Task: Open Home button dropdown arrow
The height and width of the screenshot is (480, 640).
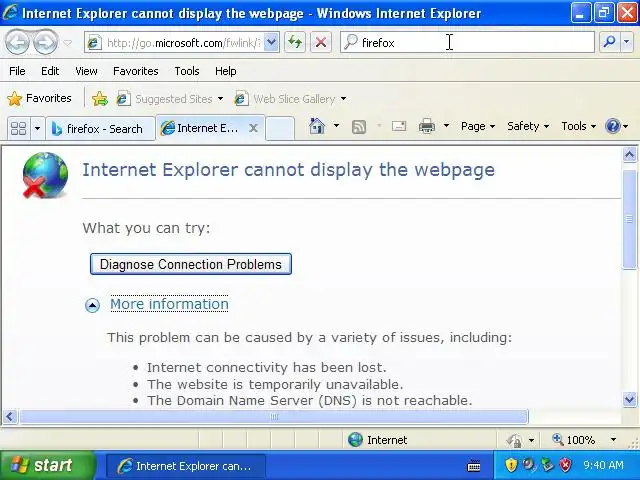Action: click(336, 126)
